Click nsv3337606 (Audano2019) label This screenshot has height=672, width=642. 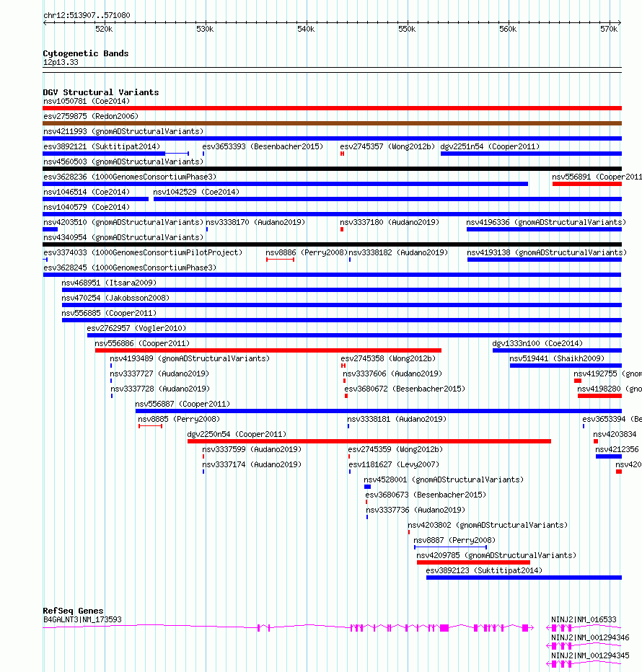tap(392, 373)
